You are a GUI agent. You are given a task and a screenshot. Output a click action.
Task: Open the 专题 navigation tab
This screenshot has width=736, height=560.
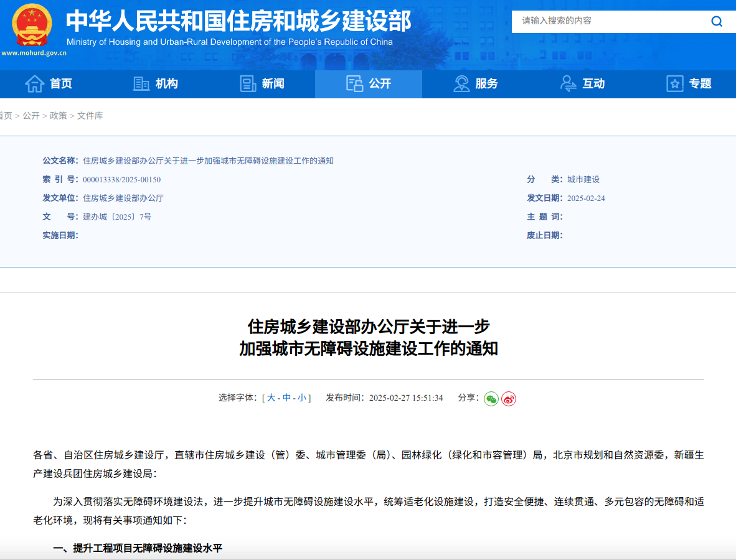[689, 84]
